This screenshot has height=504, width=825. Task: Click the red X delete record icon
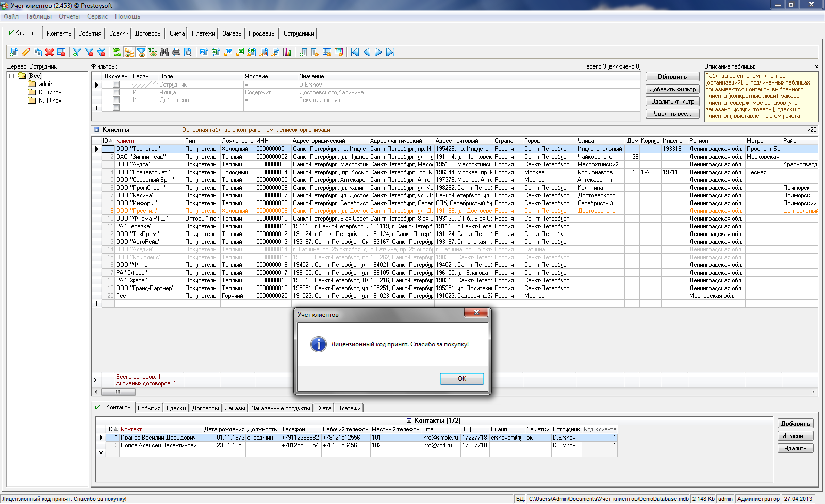49,52
